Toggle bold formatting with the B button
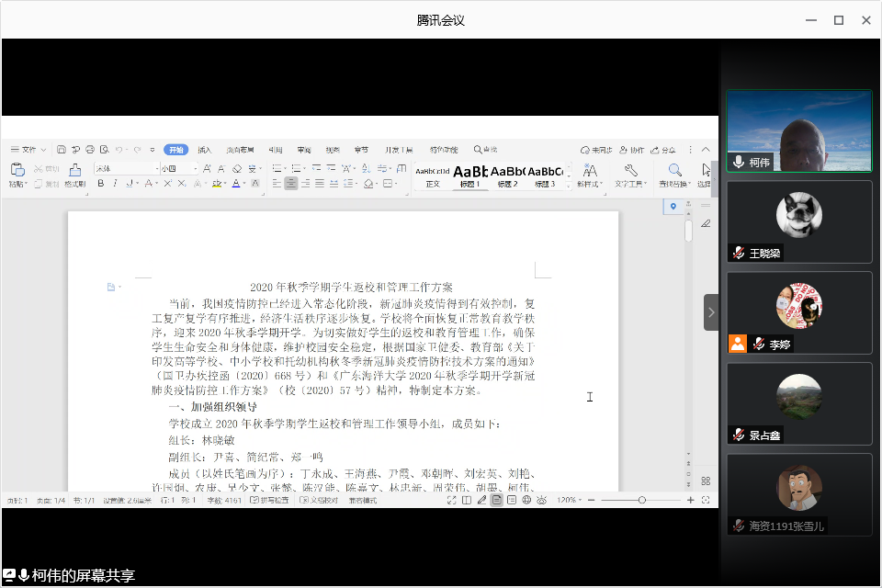 (101, 184)
